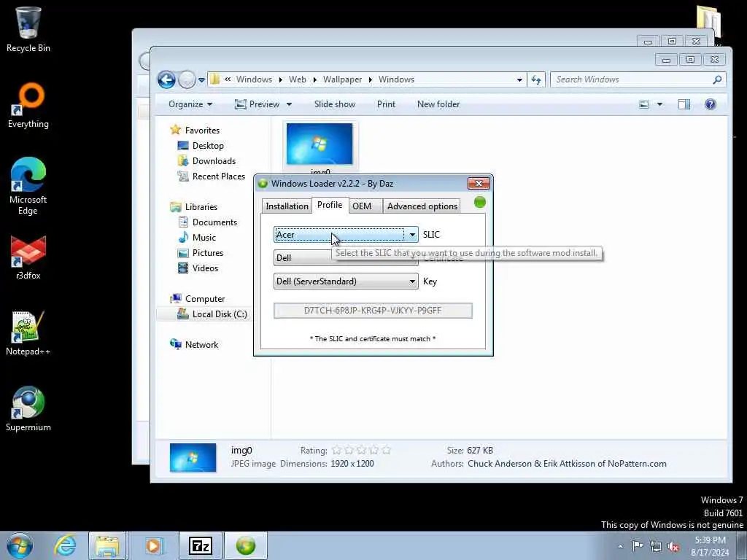Open the Windows Start menu orb

point(20,545)
